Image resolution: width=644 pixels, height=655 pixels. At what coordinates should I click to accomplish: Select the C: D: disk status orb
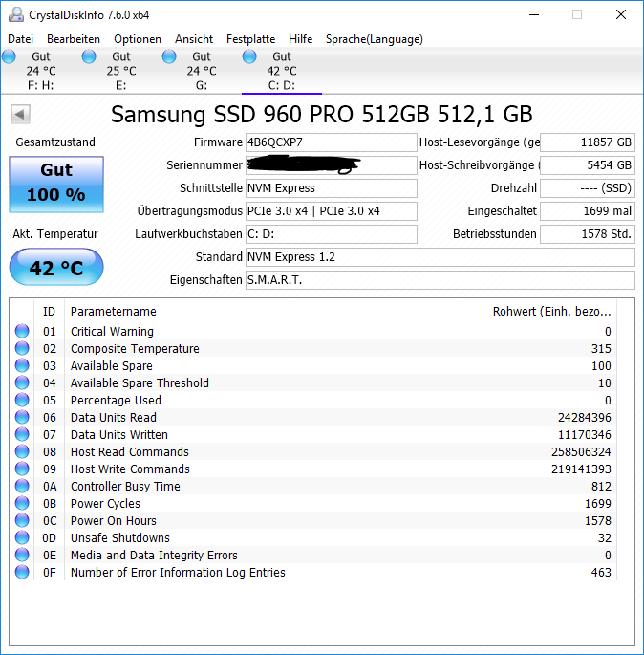click(249, 56)
